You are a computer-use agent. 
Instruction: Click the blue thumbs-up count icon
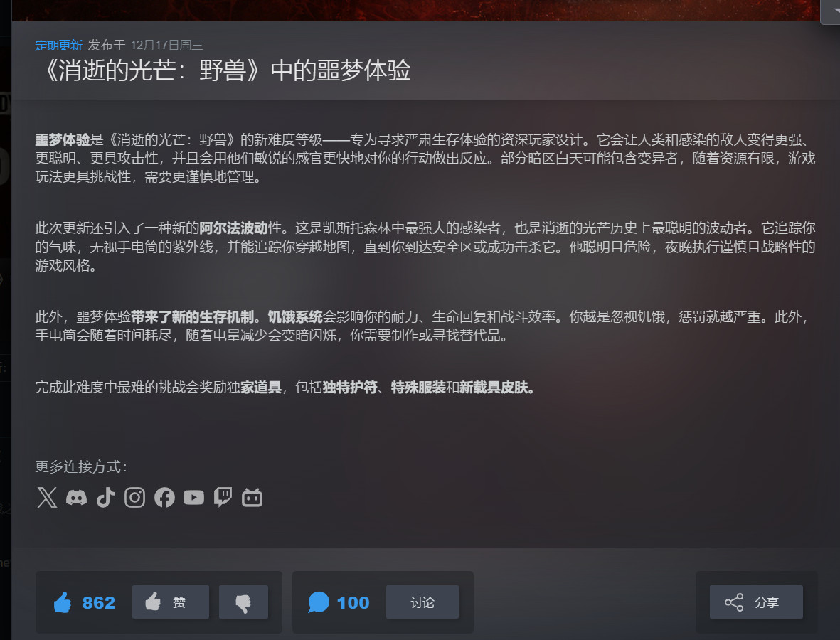63,602
